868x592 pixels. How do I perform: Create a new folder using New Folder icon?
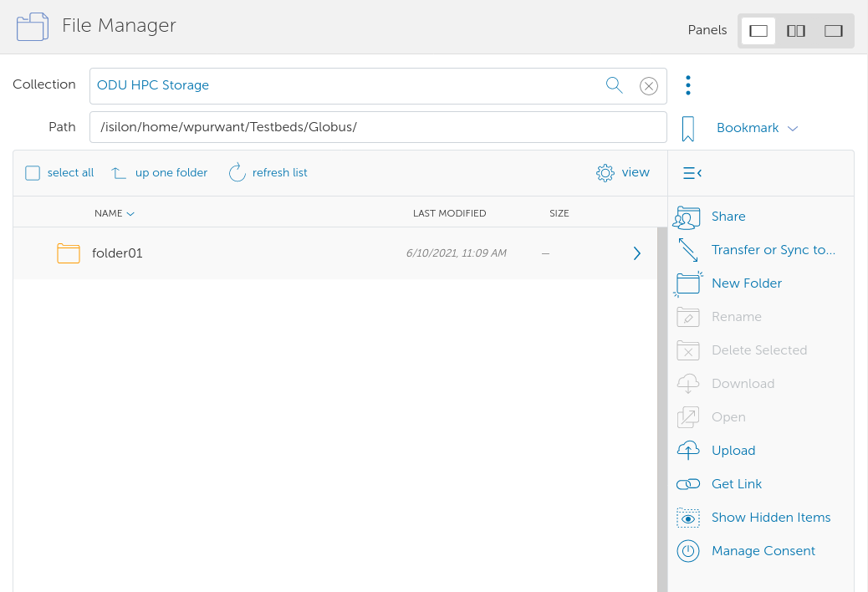coord(686,283)
